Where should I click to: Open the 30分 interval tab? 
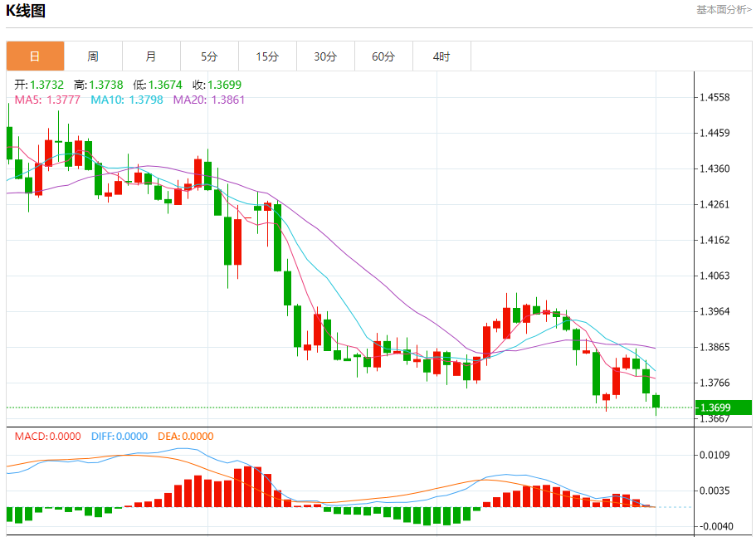(325, 56)
